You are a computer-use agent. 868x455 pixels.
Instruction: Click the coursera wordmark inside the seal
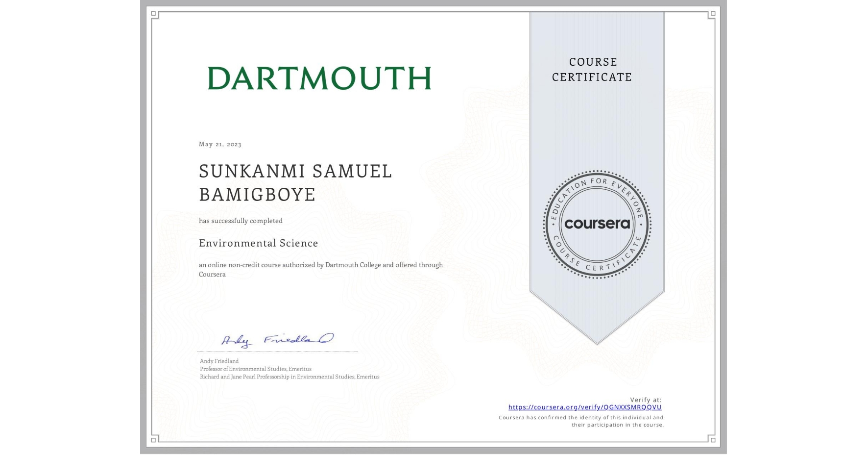pos(597,224)
